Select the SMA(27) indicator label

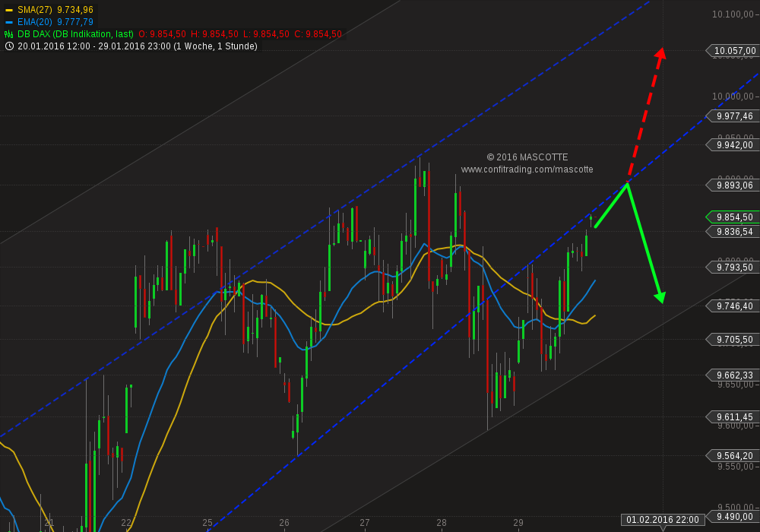[35, 10]
